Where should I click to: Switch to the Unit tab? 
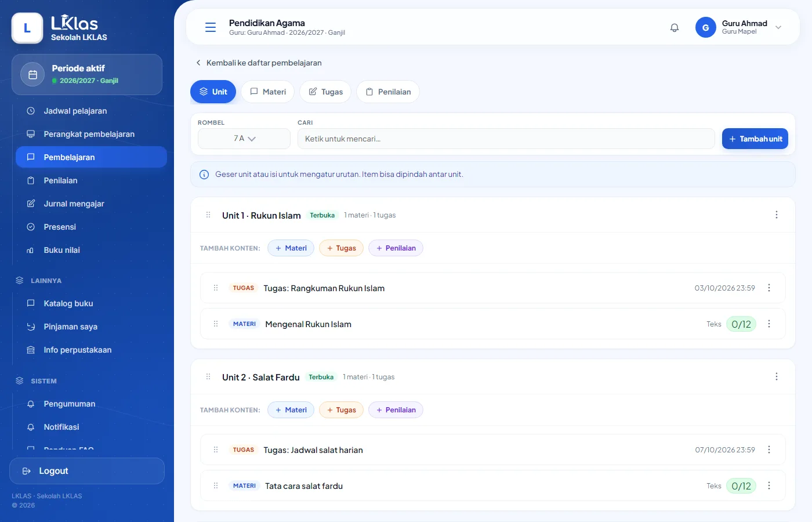[x=213, y=92]
